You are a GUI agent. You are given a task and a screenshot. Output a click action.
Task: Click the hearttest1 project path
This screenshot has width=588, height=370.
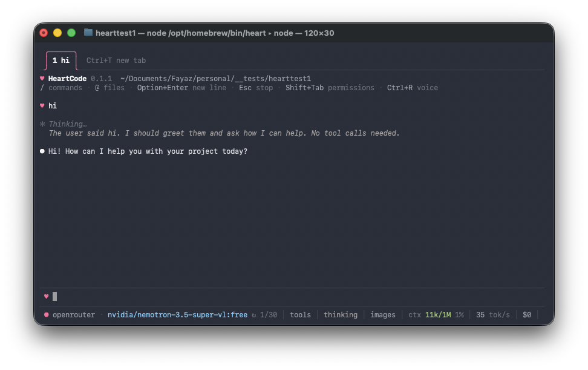(x=215, y=79)
